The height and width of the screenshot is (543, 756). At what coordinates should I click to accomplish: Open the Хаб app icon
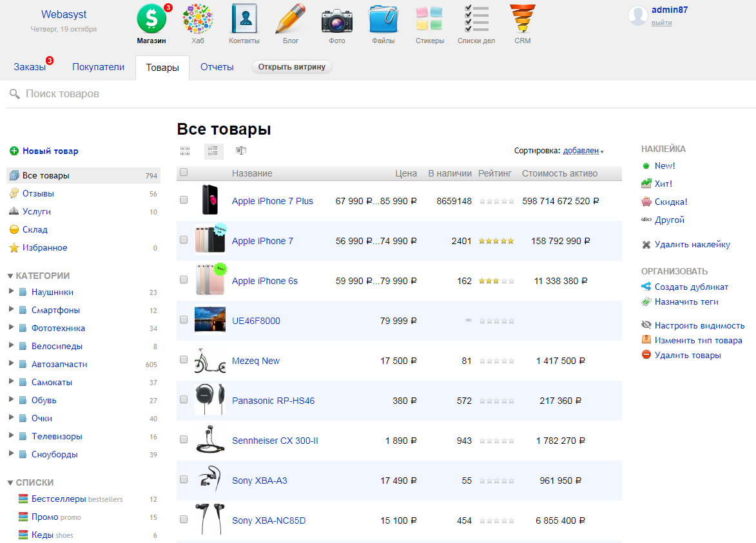[198, 18]
